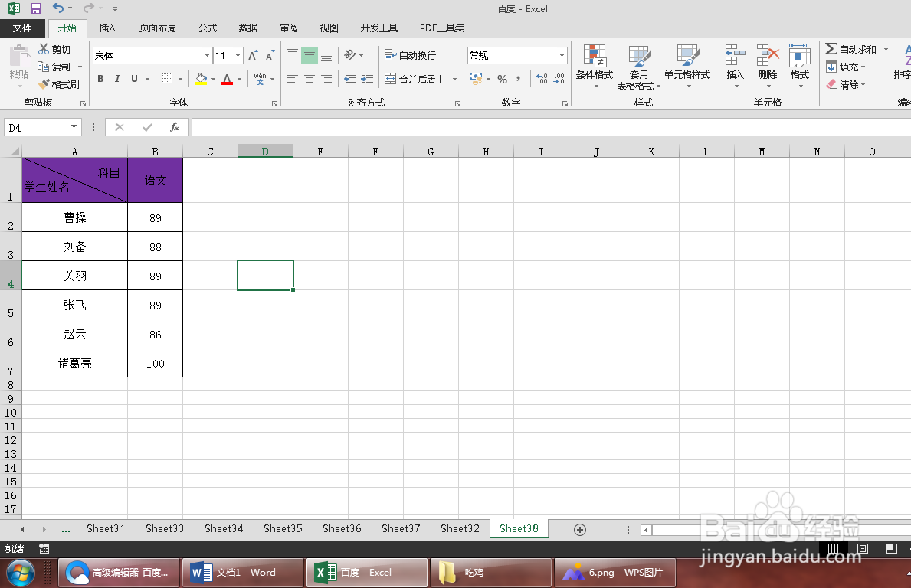
Task: Click Merge & Center (合并后居中) button
Action: pos(415,79)
